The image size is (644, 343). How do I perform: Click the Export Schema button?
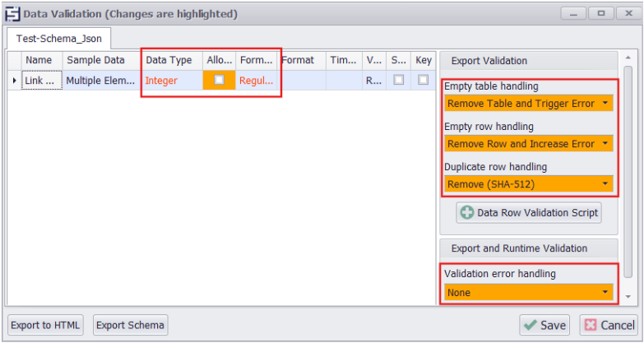tap(130, 325)
